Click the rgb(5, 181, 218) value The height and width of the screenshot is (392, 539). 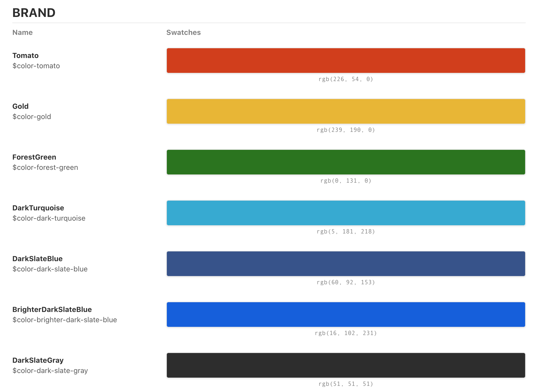(x=346, y=232)
